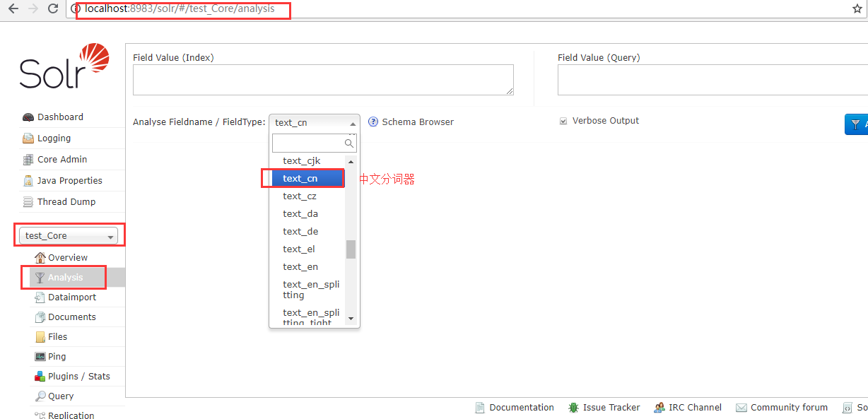This screenshot has width=868, height=419.
Task: Choose text_cz from the fieldtype list
Action: coord(307,196)
